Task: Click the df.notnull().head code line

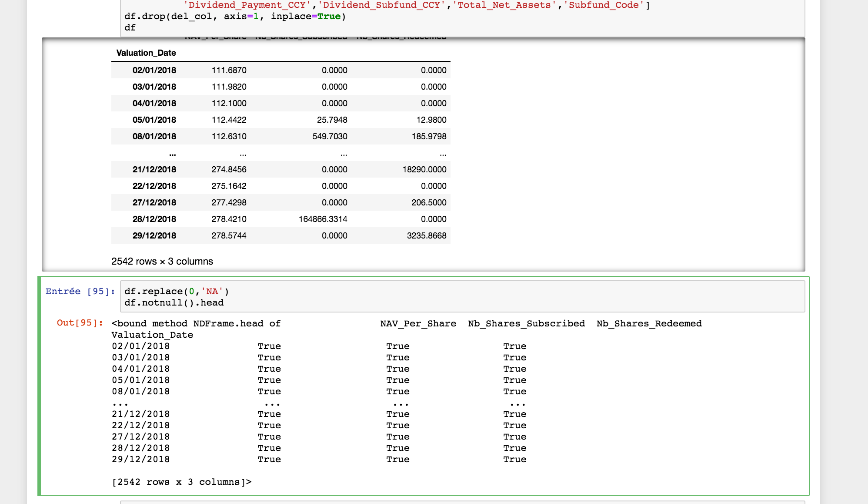Action: pos(174,302)
